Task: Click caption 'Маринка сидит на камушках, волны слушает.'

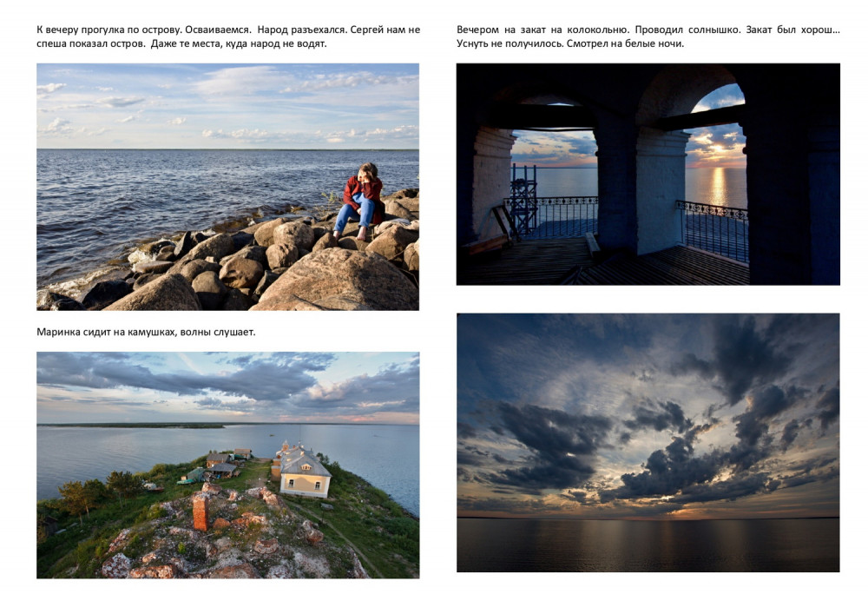Action: (146, 333)
